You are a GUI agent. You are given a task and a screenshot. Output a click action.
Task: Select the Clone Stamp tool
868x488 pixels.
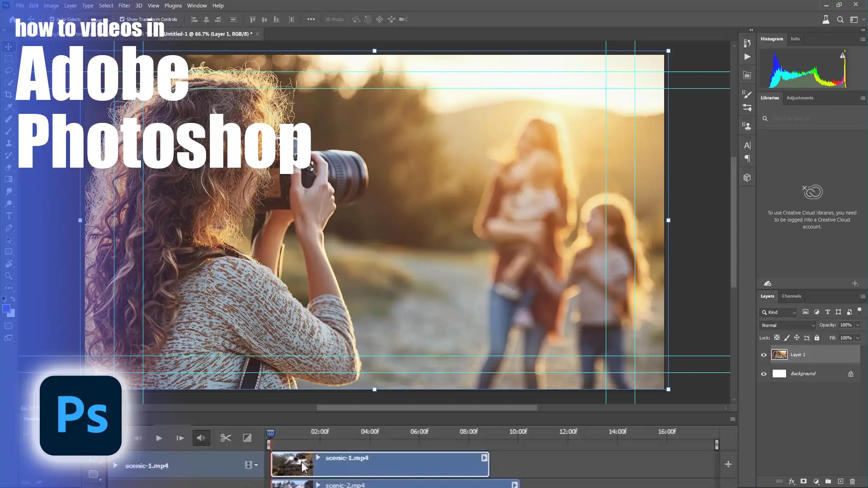coord(9,143)
